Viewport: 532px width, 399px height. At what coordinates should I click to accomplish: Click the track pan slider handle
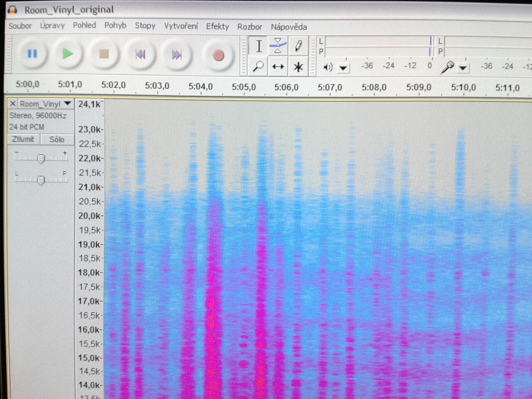point(41,180)
